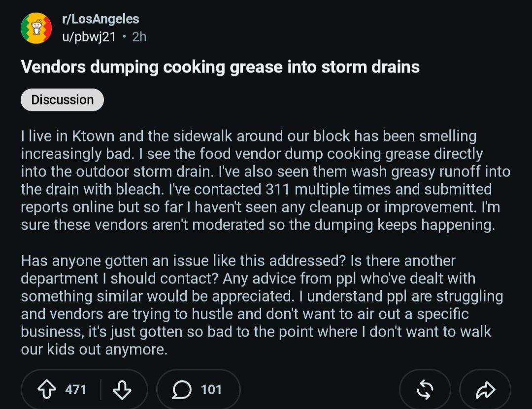Screen dimensions: 532x409
Task: Downvote the grease dumping post
Action: tap(122, 389)
